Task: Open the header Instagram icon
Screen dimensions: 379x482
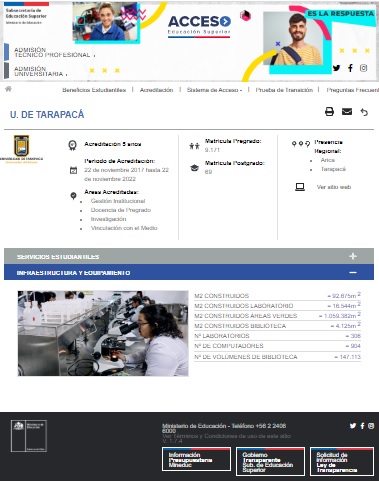Action: 363,68
